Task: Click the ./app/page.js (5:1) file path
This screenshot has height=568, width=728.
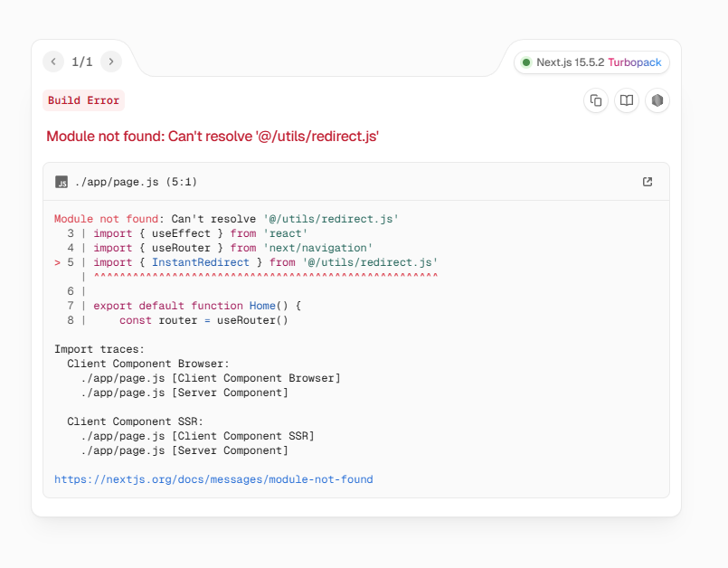Action: click(137, 182)
